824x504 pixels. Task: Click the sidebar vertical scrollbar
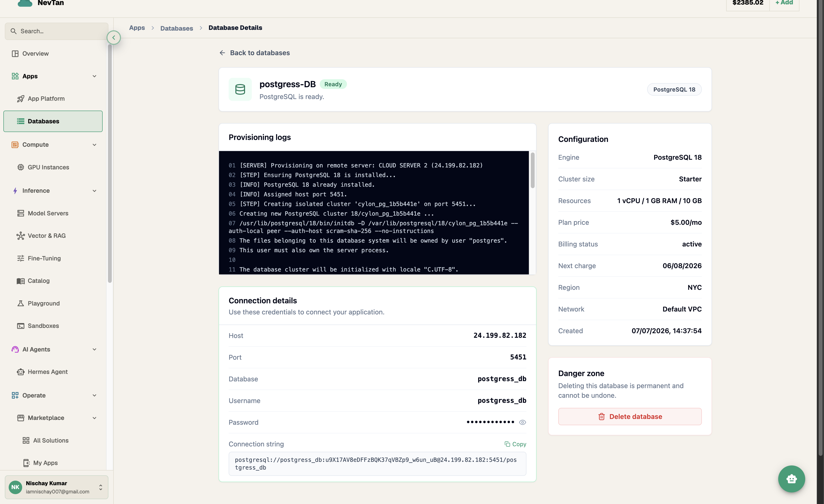(110, 164)
